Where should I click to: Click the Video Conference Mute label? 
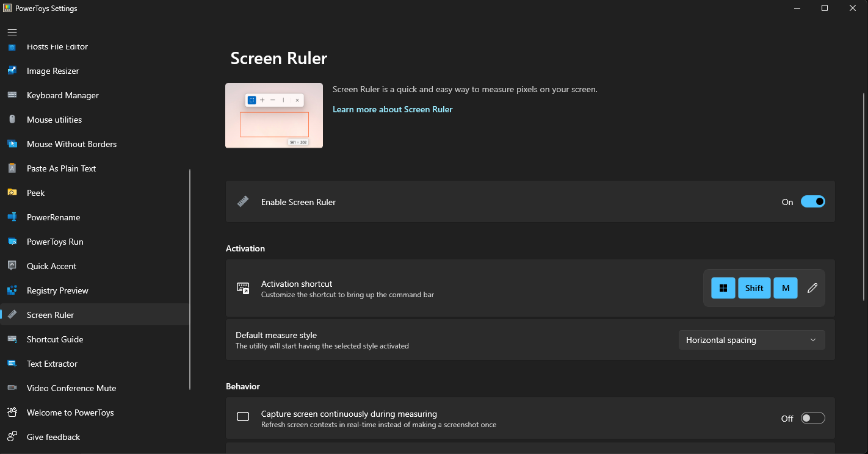(71, 388)
